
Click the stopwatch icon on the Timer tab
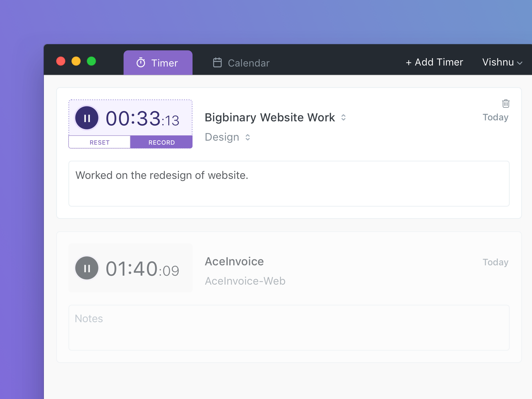pyautogui.click(x=141, y=63)
